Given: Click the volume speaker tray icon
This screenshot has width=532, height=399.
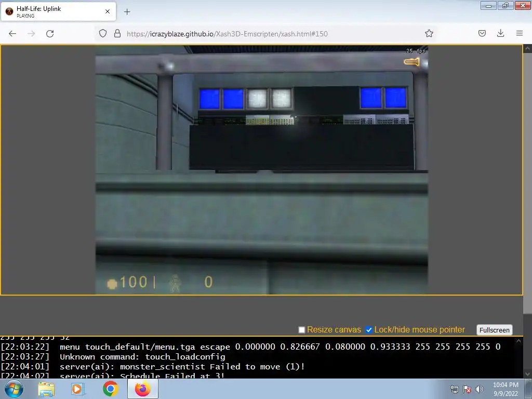Looking at the screenshot, I should point(480,389).
